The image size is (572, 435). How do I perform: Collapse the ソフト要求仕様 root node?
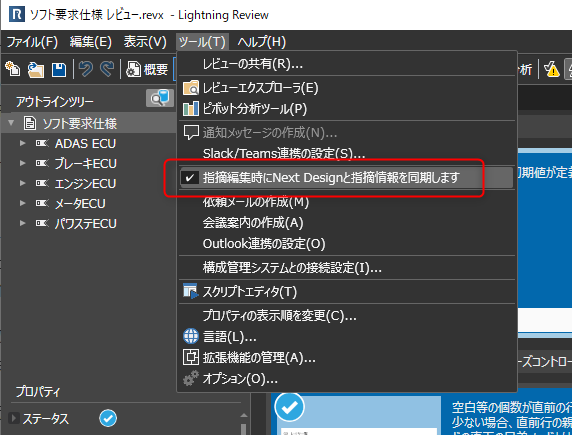point(11,123)
